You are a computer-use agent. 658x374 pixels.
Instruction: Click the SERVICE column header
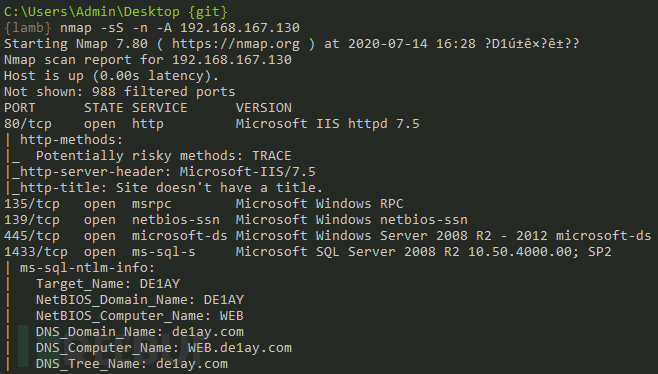[159, 108]
